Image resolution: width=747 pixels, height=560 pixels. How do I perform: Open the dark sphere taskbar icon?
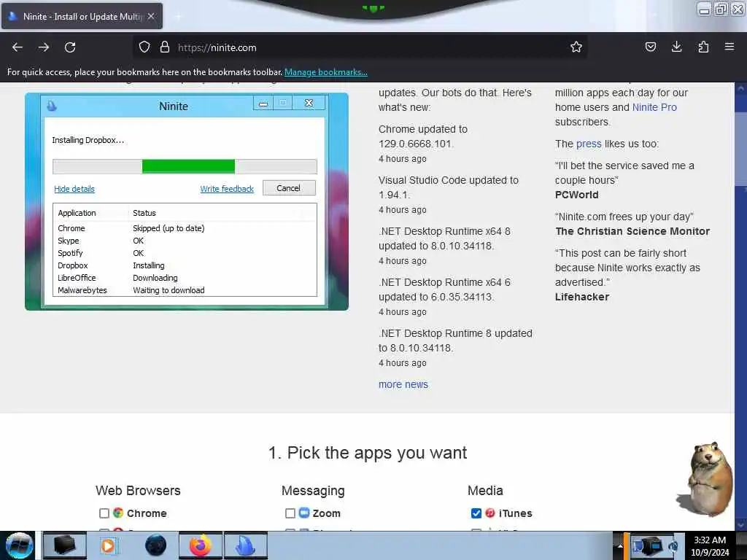tap(155, 545)
